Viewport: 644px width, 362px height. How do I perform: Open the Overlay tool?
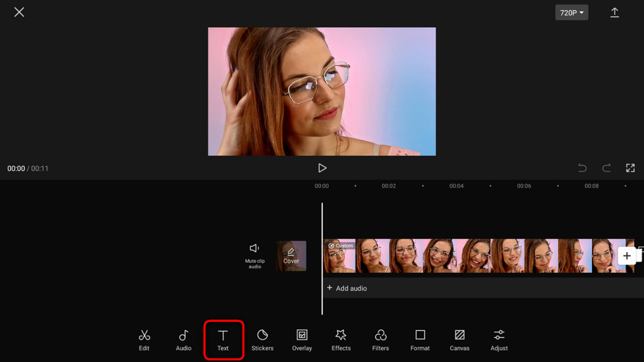click(x=302, y=340)
